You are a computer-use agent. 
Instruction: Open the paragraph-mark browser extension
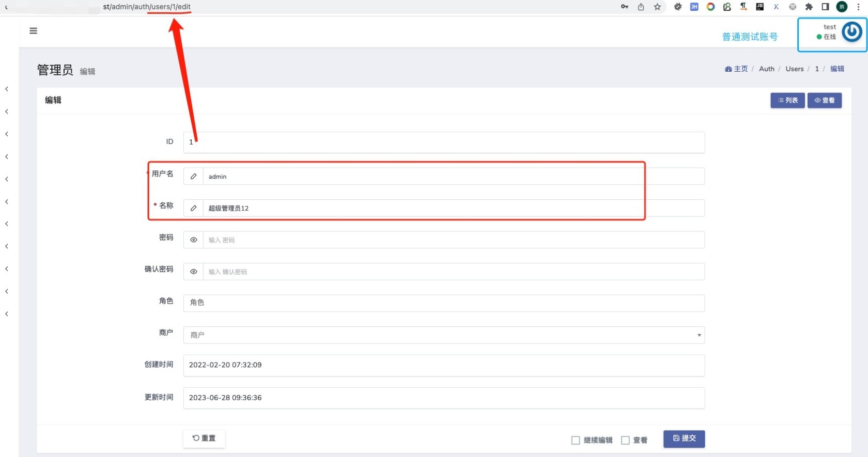click(x=743, y=7)
